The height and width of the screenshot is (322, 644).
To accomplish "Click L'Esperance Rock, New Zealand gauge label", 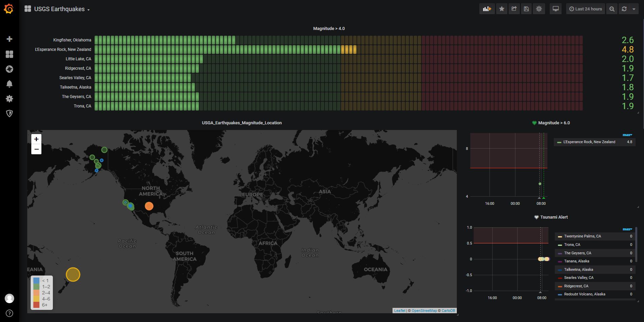I will (x=63, y=50).
